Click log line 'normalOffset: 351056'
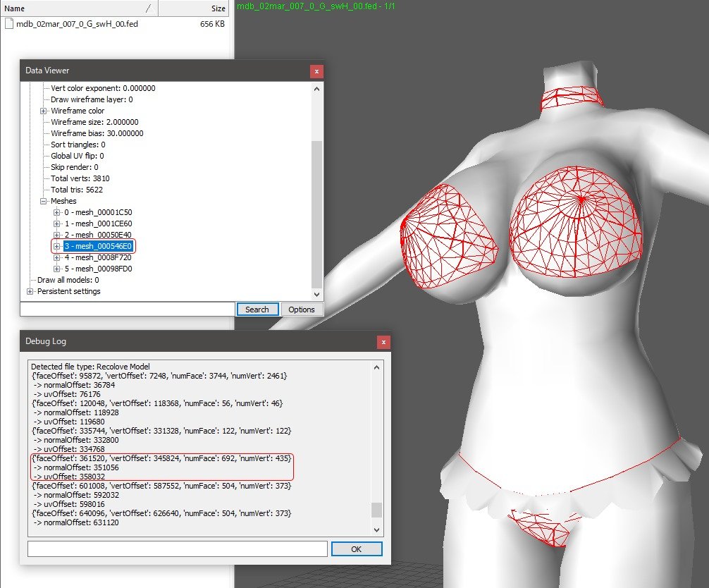The width and height of the screenshot is (709, 588). tap(76, 467)
